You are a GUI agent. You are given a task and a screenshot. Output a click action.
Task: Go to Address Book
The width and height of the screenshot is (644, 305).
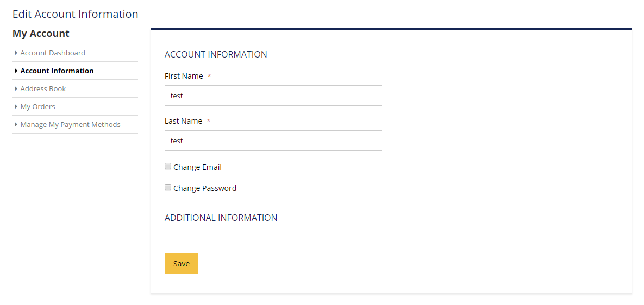[43, 88]
